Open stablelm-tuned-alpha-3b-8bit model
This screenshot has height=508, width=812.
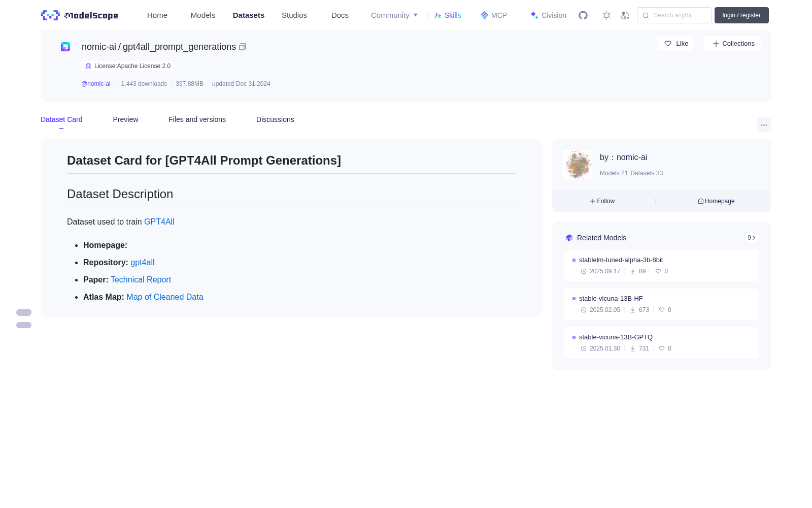[662, 266]
